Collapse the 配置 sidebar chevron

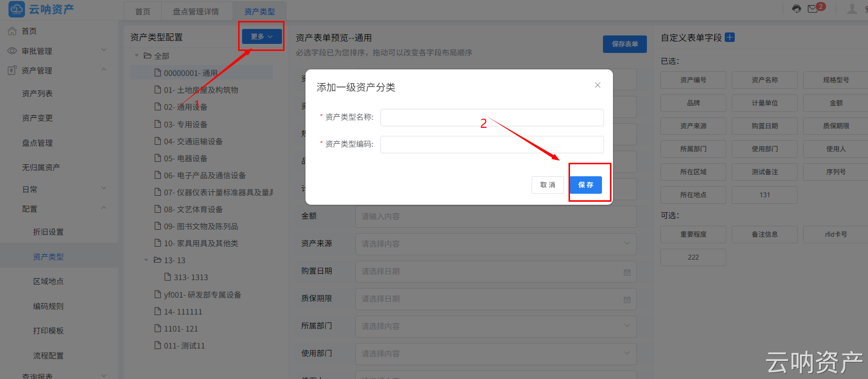click(x=104, y=207)
